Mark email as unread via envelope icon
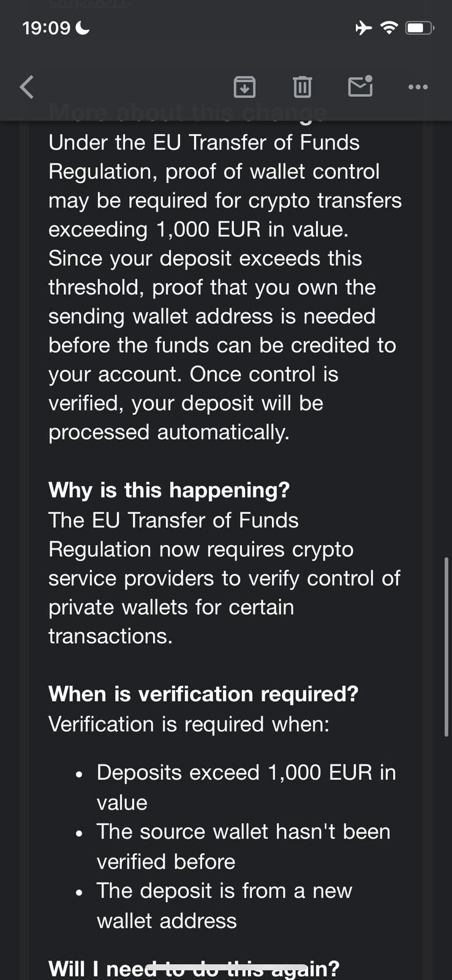 360,86
